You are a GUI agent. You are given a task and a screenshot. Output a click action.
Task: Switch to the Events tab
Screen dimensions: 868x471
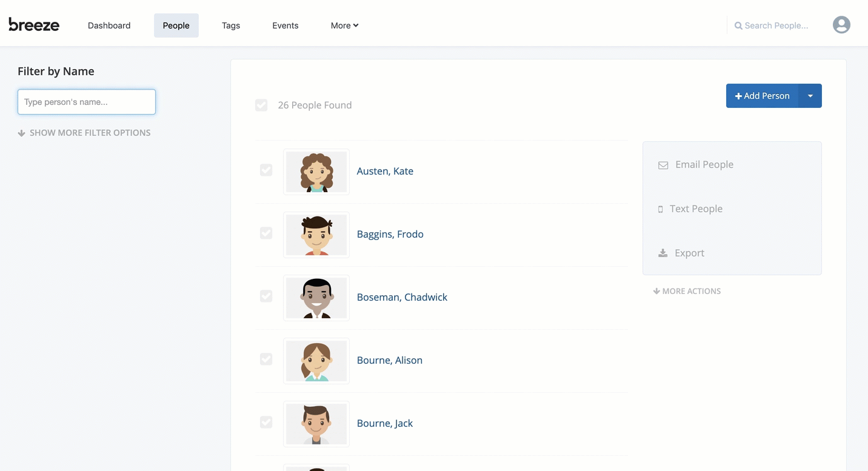[x=285, y=25]
